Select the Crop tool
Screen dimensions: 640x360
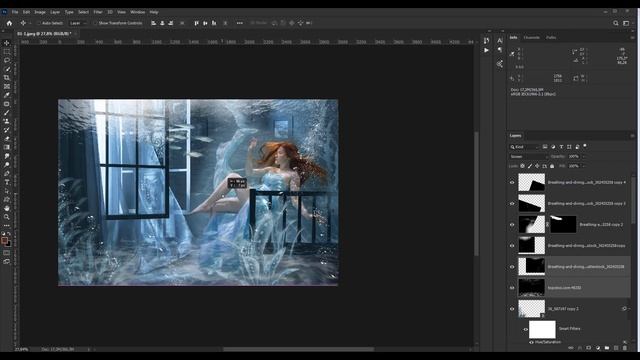7,78
